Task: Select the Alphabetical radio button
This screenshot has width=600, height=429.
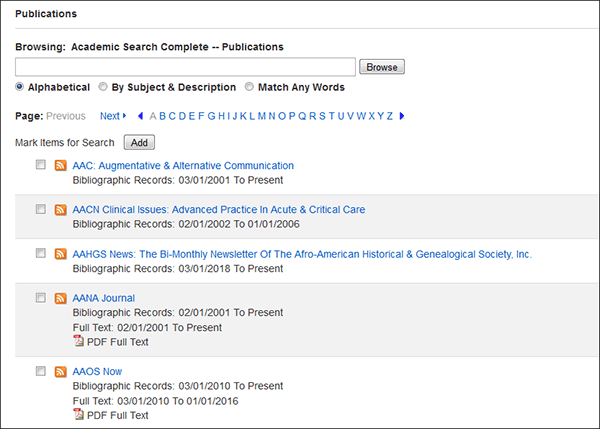Action: click(20, 87)
